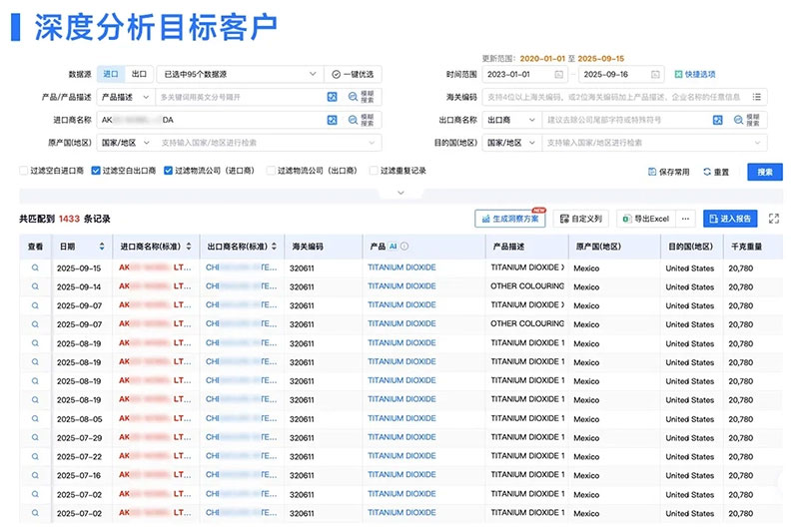The height and width of the screenshot is (532, 799).
Task: Uncheck 过滤空白出口商 checkbox
Action: [96, 171]
